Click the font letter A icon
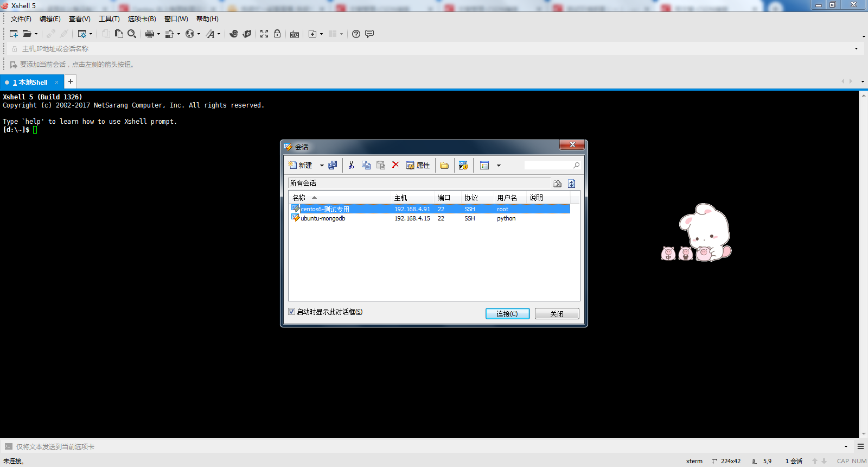 (x=210, y=34)
